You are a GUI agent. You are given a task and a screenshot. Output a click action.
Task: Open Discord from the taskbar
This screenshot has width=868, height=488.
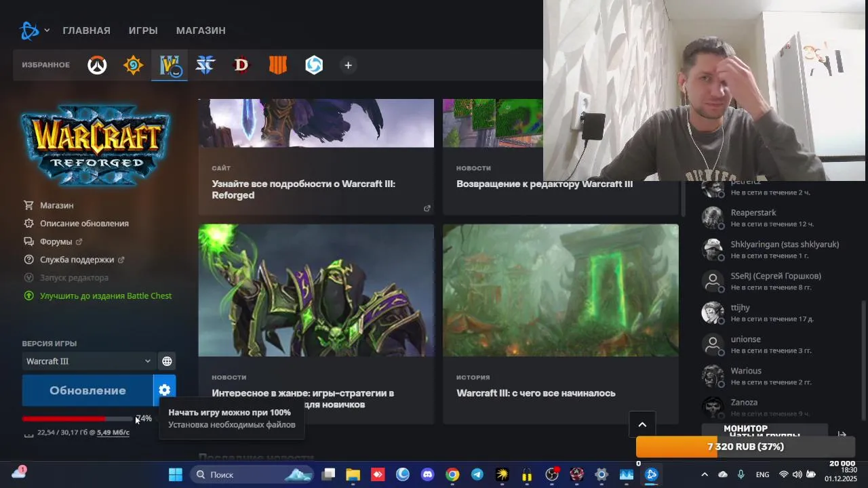point(428,474)
